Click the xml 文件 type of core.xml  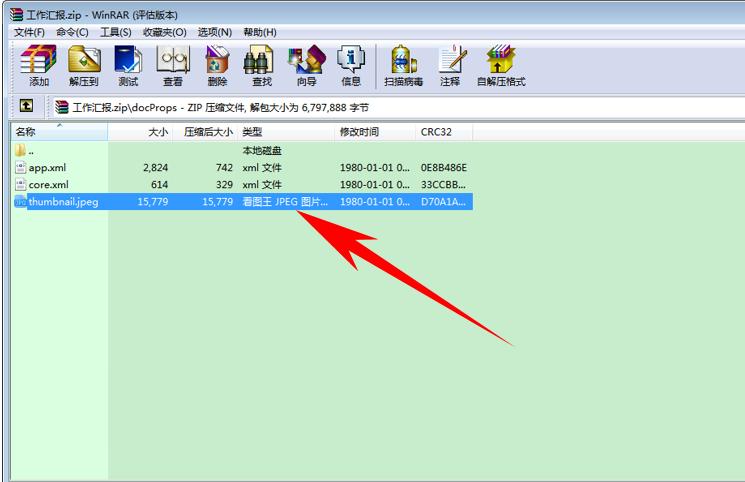tap(262, 185)
